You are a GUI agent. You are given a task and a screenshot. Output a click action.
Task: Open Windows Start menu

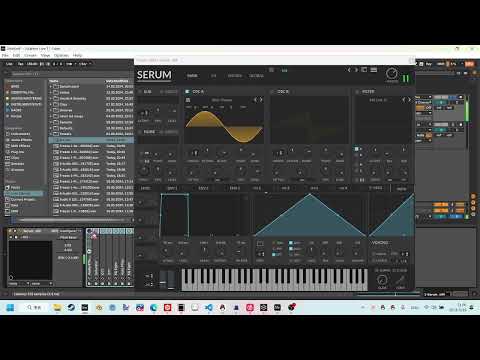[10, 307]
